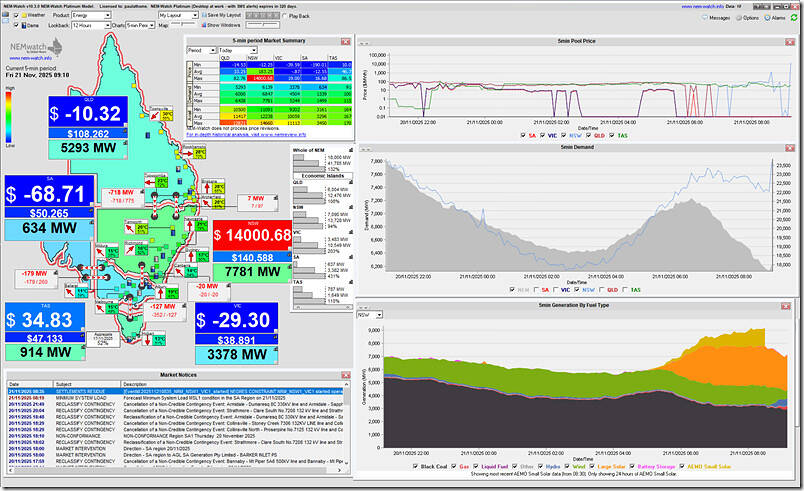The image size is (804, 491).
Task: Open the Alarms panel
Action: 775,17
